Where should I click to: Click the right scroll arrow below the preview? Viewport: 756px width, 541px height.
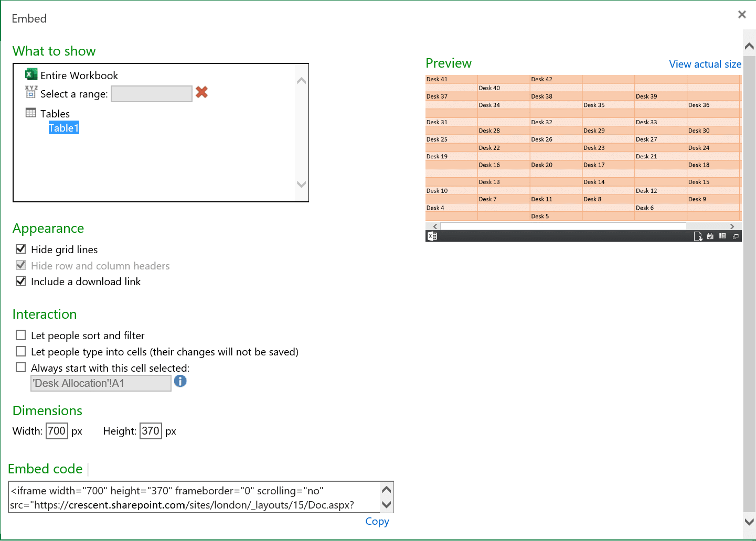click(x=732, y=226)
